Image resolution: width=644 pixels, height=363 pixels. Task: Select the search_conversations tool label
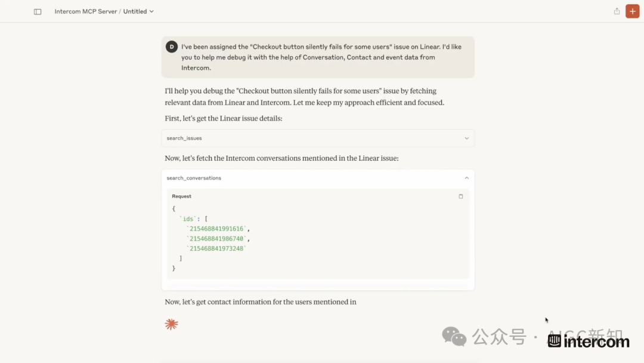tap(194, 178)
